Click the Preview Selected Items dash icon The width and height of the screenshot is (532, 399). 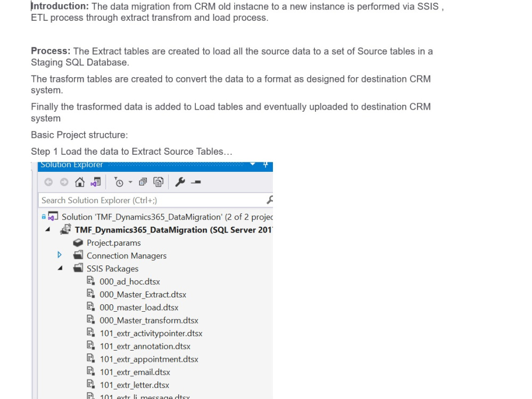coord(196,182)
